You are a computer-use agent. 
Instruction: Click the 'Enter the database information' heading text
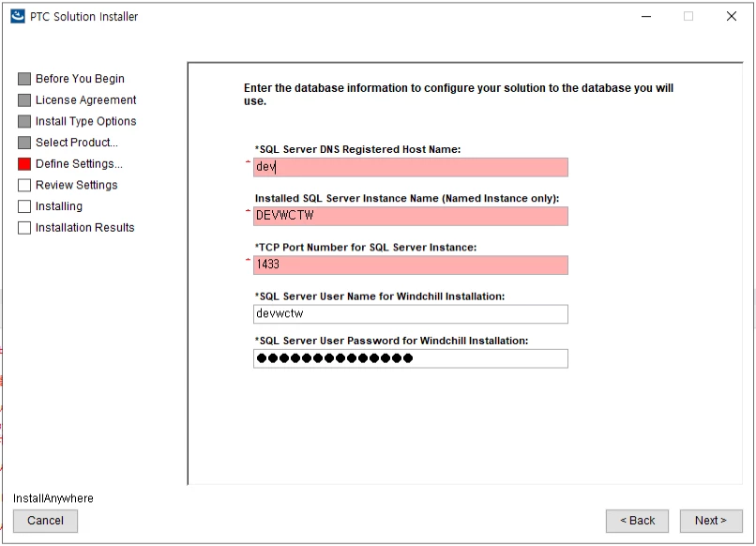[459, 95]
